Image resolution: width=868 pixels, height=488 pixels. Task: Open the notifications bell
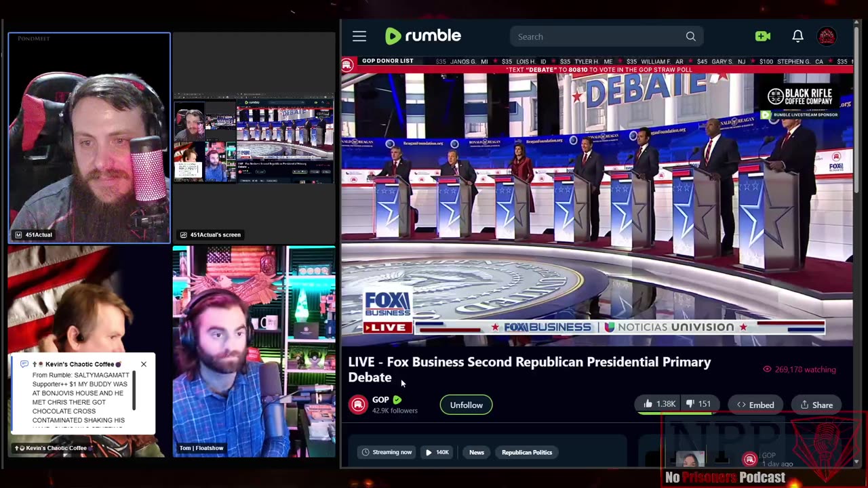pyautogui.click(x=797, y=37)
